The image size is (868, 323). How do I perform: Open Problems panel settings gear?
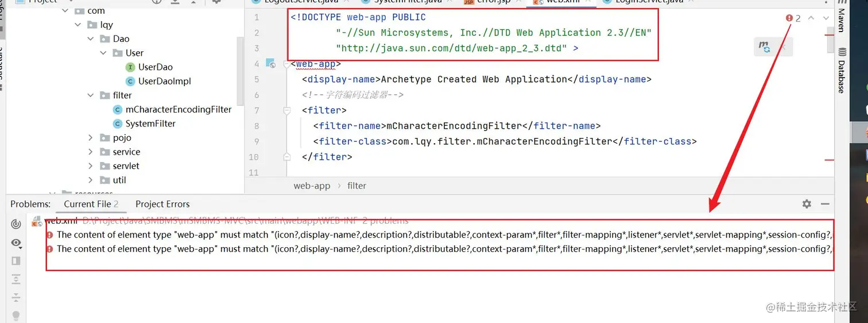(x=807, y=204)
